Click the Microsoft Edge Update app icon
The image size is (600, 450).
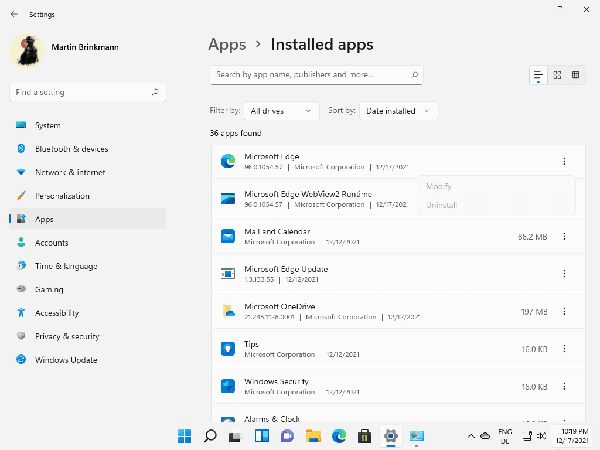228,274
